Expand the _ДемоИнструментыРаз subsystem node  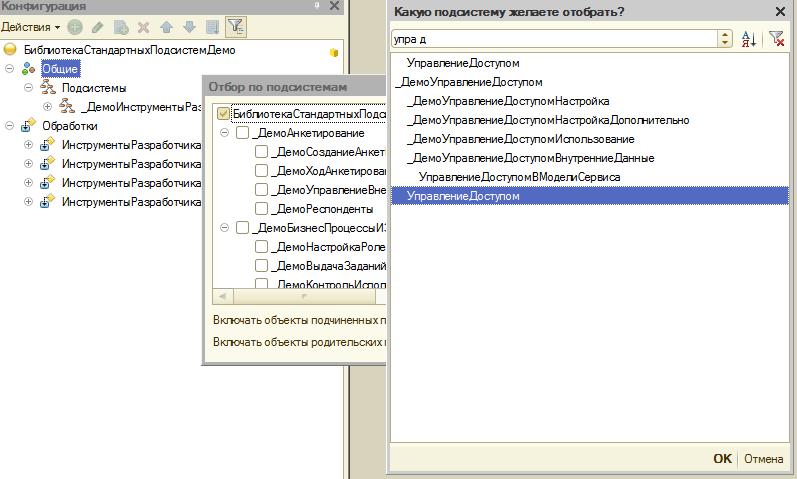click(x=47, y=106)
